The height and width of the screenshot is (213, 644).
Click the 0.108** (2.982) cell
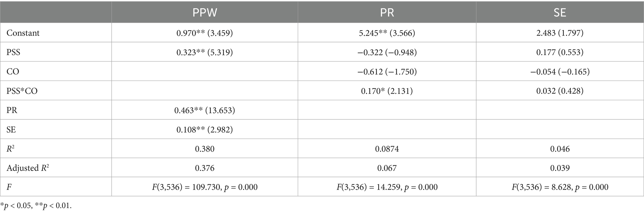click(205, 130)
